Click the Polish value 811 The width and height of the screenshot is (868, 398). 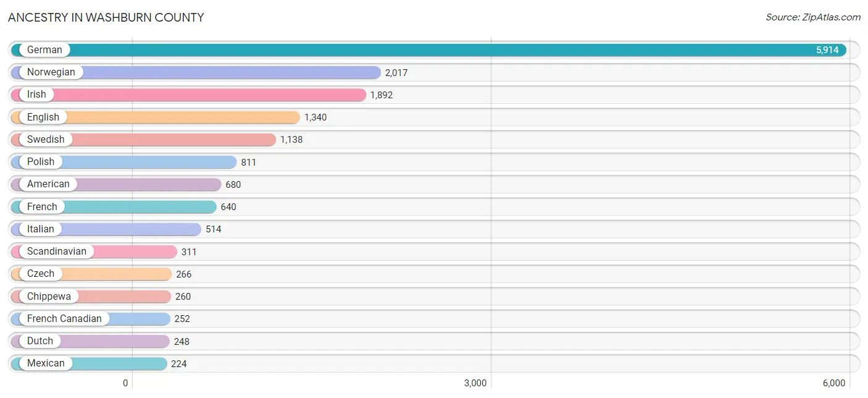tap(249, 163)
